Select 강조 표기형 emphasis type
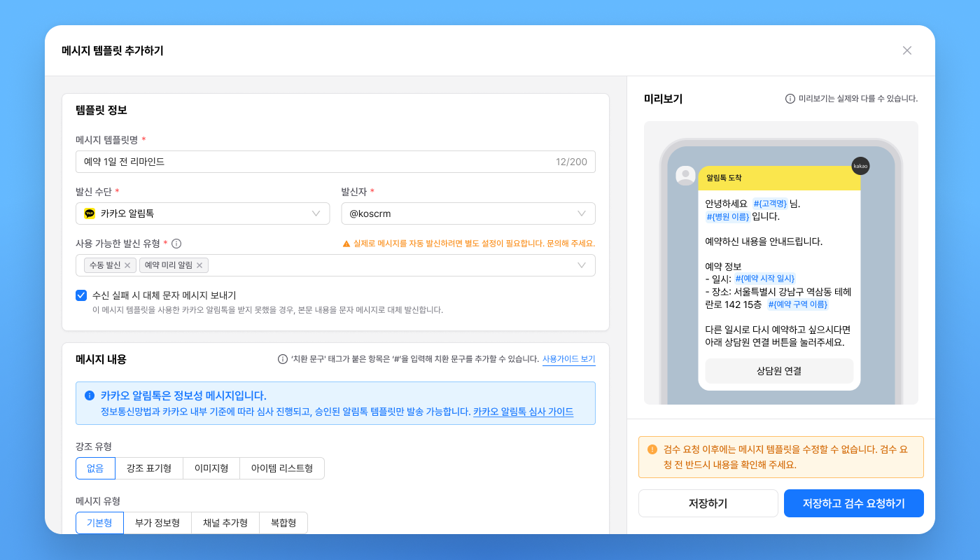Viewport: 980px width, 560px height. (x=149, y=468)
